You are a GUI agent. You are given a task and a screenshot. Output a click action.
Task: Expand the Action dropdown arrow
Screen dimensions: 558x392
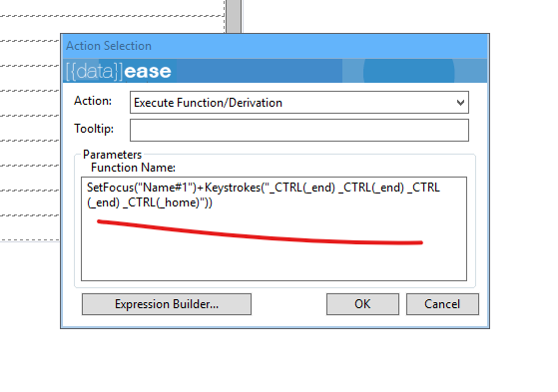click(460, 103)
